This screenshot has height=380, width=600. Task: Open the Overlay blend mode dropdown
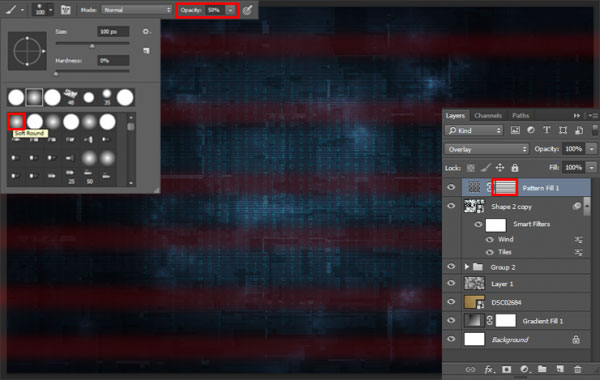click(486, 149)
